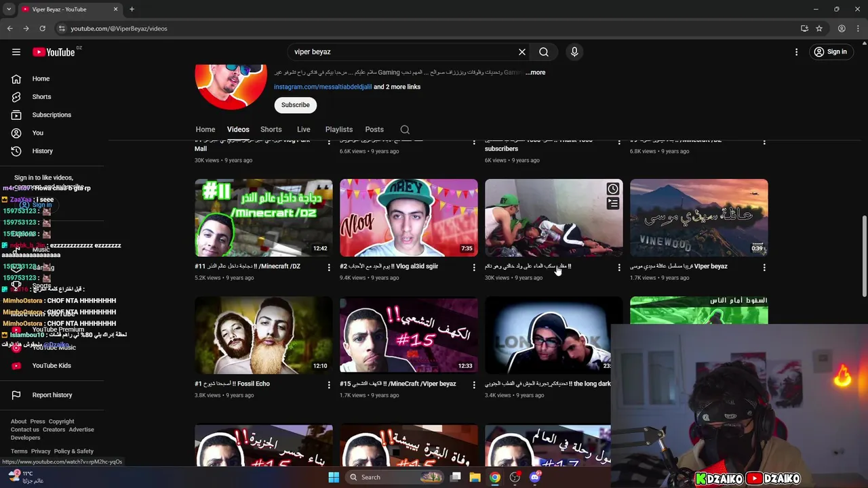This screenshot has height=488, width=868.
Task: Search within channel using magnifier icon
Action: [405, 129]
